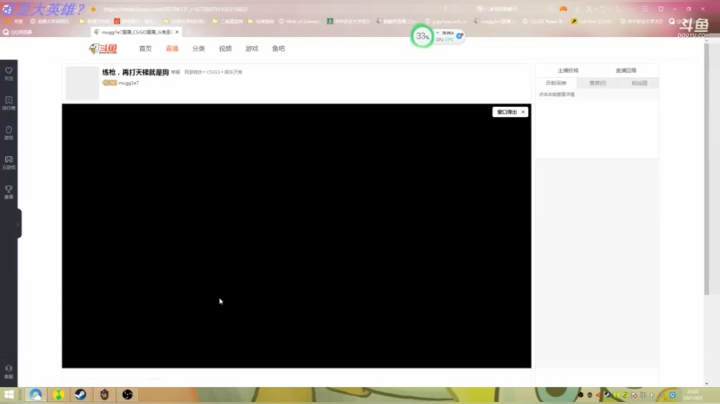Click the streamer name mugg1e7
Image resolution: width=720 pixels, height=404 pixels.
point(129,83)
